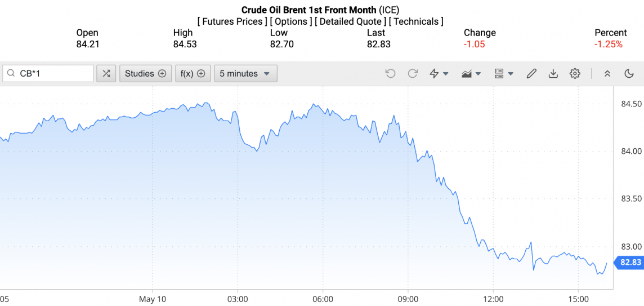This screenshot has width=644, height=306.
Task: Click the CB*1 symbol search field
Action: (53, 73)
